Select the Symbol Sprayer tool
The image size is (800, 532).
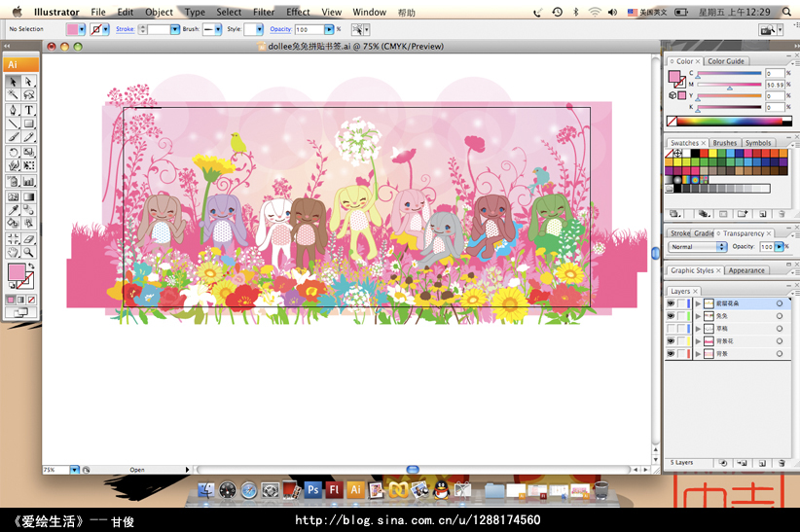click(x=14, y=181)
